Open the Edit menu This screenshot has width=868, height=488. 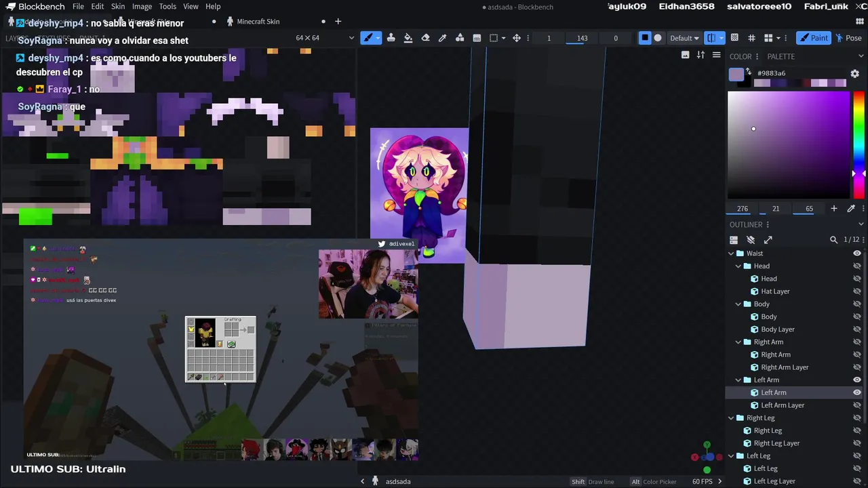pyautogui.click(x=98, y=7)
